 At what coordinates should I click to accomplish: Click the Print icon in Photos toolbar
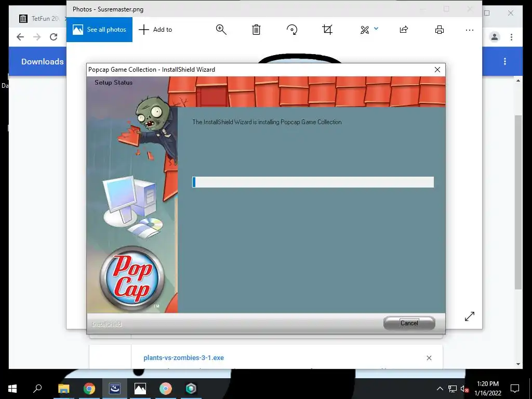(440, 30)
